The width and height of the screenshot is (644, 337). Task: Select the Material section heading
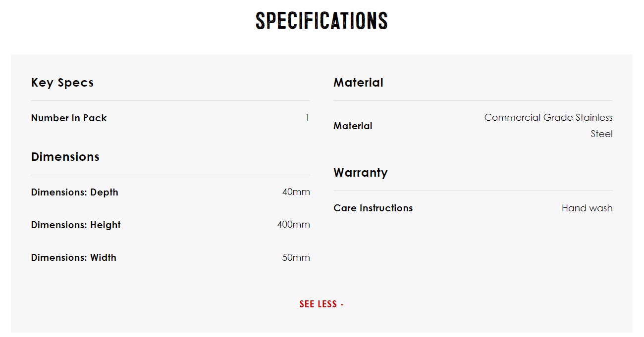[x=359, y=83]
